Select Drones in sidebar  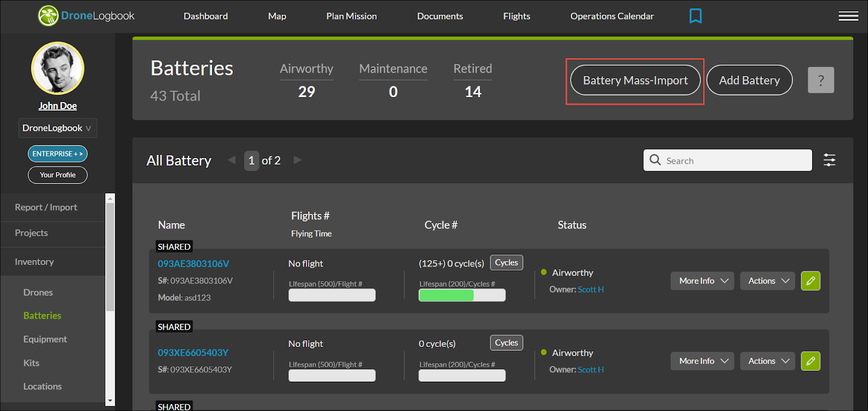click(x=38, y=293)
